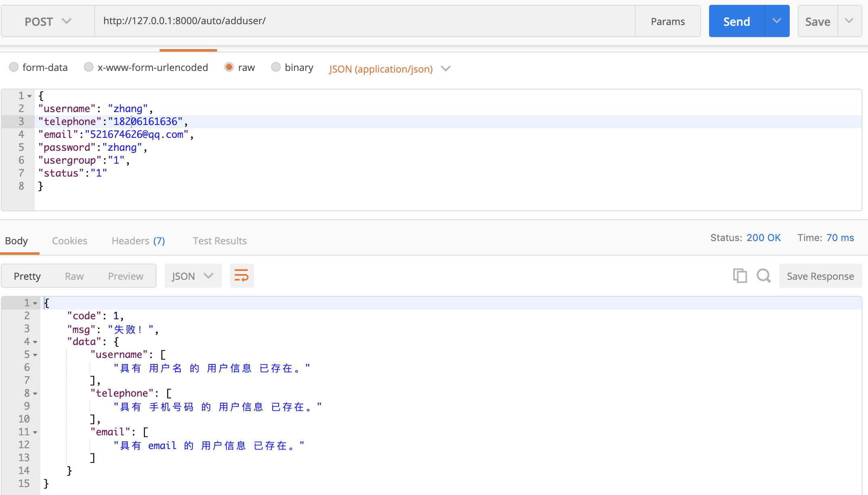This screenshot has height=495, width=868.
Task: Select the Pretty response view
Action: (x=27, y=276)
